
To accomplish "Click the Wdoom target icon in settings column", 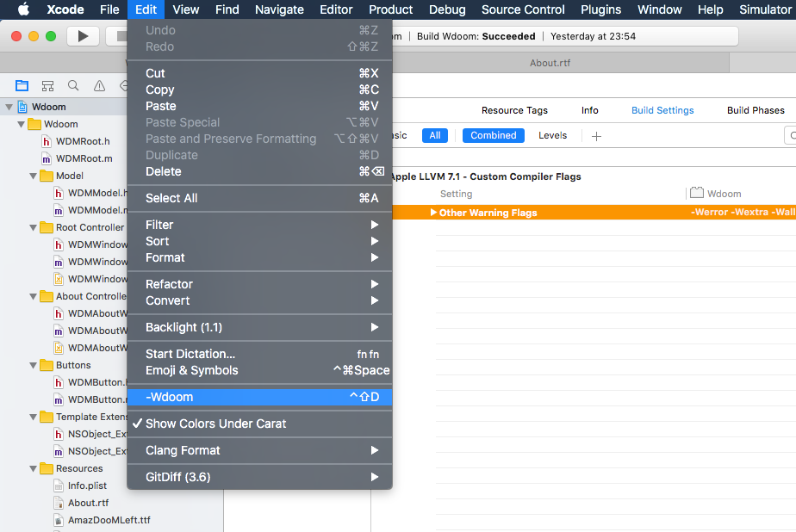I will pyautogui.click(x=697, y=193).
